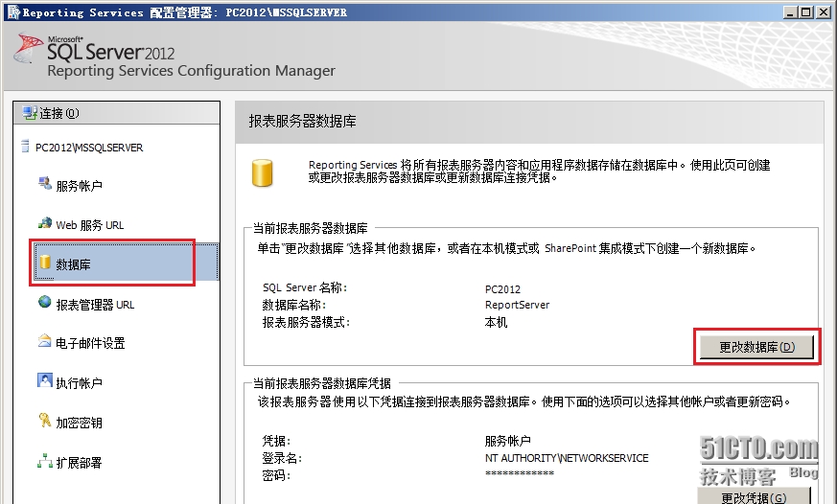The image size is (837, 504).
Task: Click the yellow 数据库 cylinder icon in sidebar
Action: click(45, 262)
